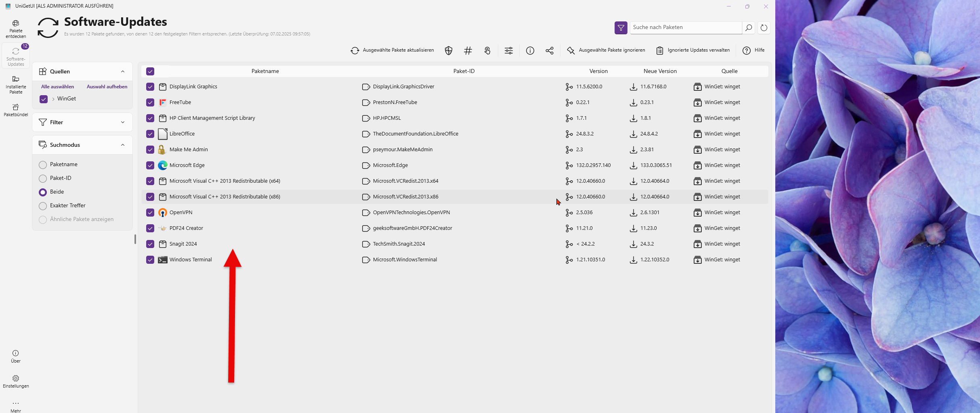Sort by the Neue Version column header
Screen dimensions: 980x413
point(660,71)
